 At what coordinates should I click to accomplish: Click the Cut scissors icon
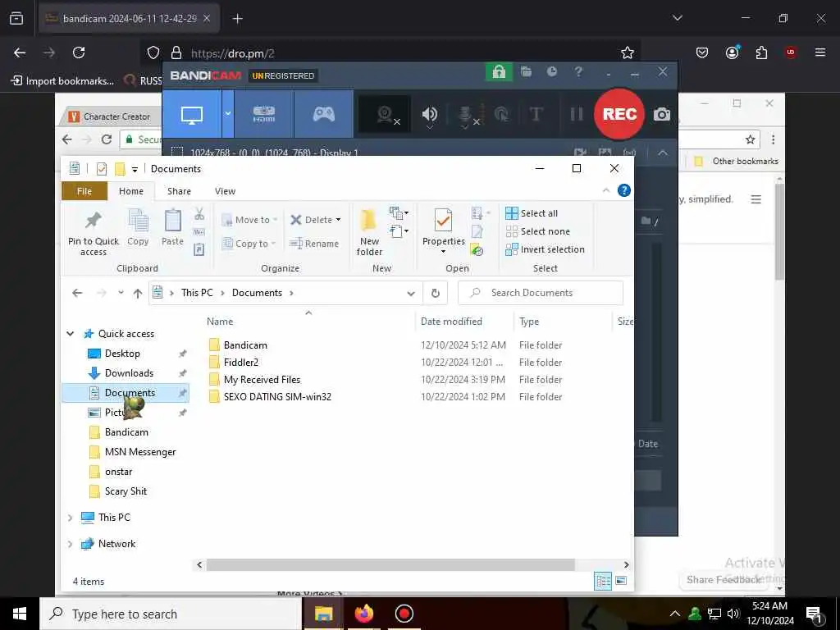point(199,214)
